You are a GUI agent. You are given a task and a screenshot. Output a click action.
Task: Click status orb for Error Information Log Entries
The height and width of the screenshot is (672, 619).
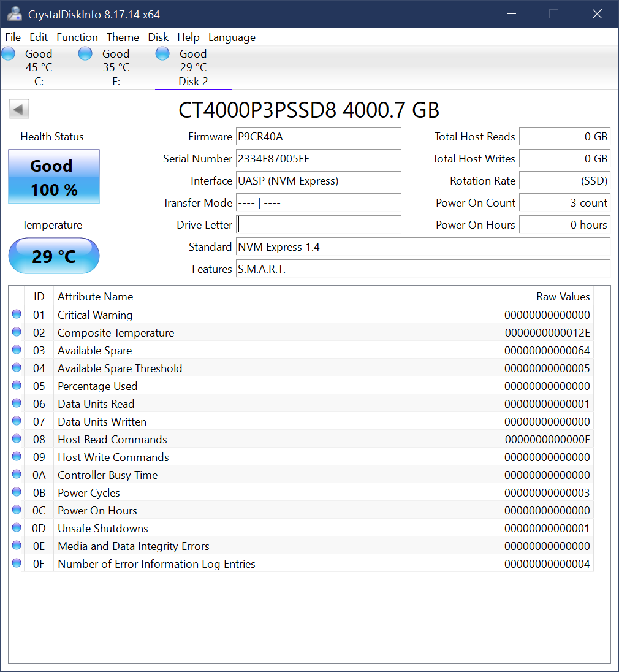(x=17, y=563)
